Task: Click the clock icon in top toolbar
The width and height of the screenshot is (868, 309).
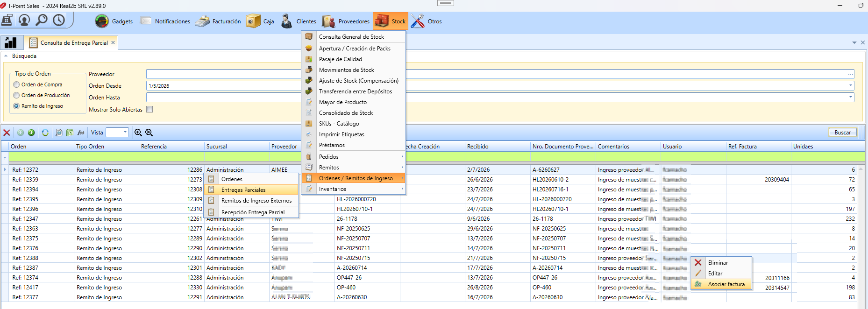Action: 59,20
